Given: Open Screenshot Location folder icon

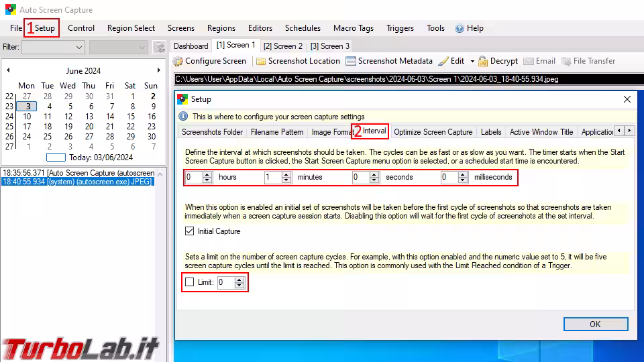Looking at the screenshot, I should (x=261, y=61).
